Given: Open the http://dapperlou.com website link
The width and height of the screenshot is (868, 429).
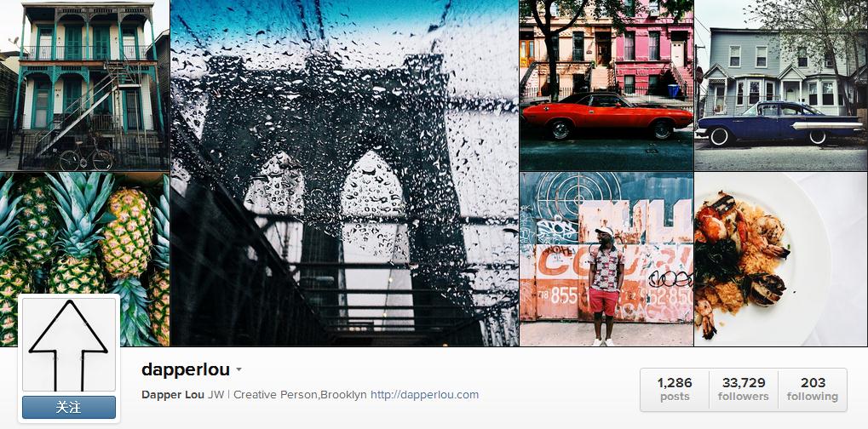Looking at the screenshot, I should (x=424, y=395).
